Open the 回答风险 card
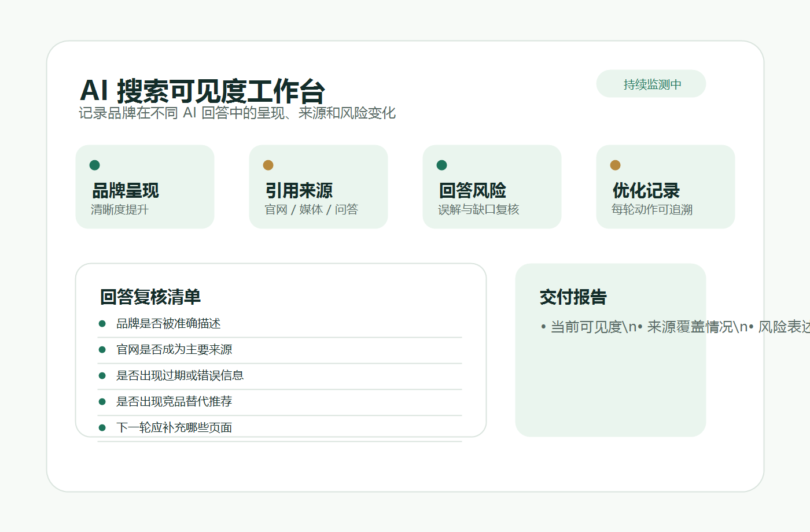 492,187
